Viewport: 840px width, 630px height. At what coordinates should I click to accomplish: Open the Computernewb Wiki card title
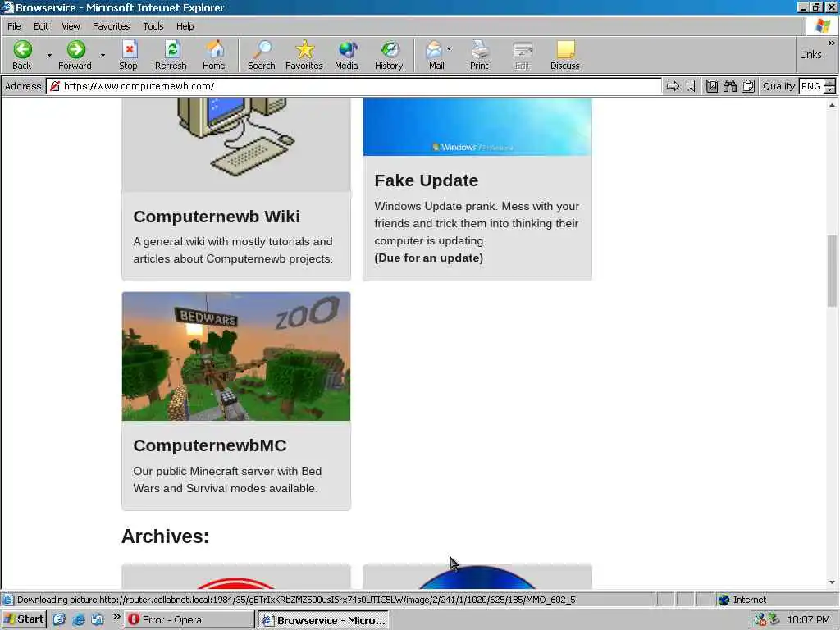(217, 217)
